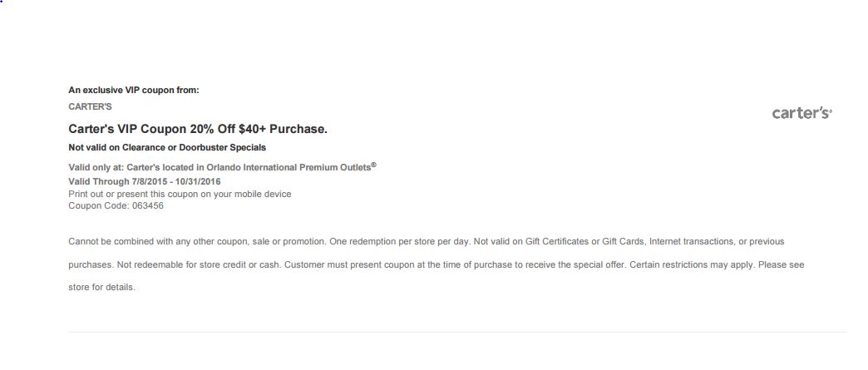The image size is (868, 370).
Task: Click the Carter's logo image
Action: click(801, 112)
